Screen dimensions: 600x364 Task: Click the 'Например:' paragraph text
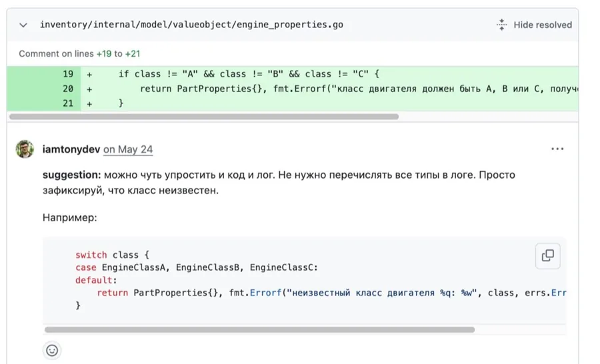69,218
